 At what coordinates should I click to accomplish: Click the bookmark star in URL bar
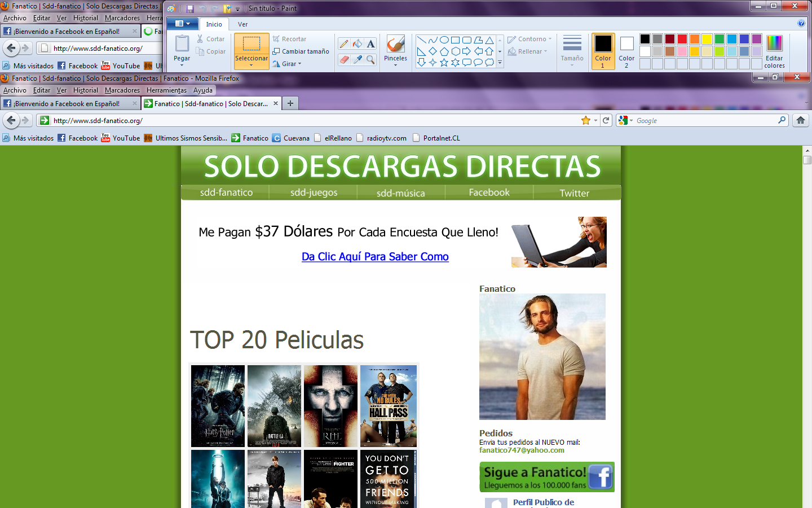pos(586,120)
